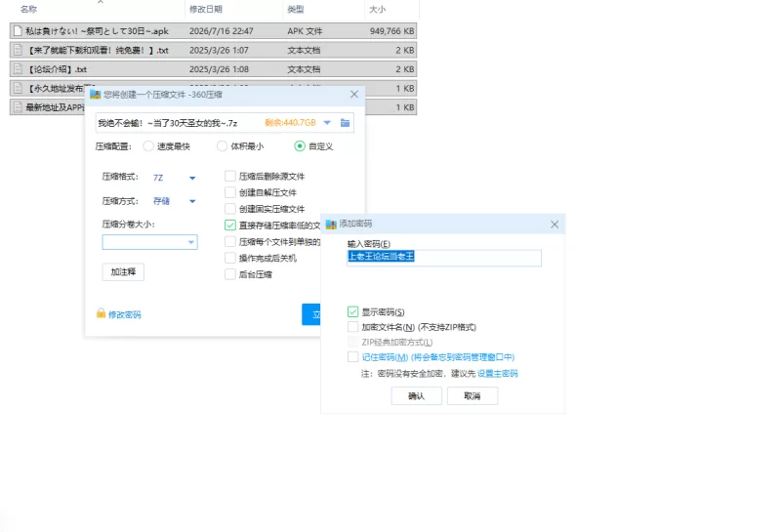Image resolution: width=781 pixels, height=532 pixels.
Task: Sort files by 大小 column header
Action: (377, 9)
